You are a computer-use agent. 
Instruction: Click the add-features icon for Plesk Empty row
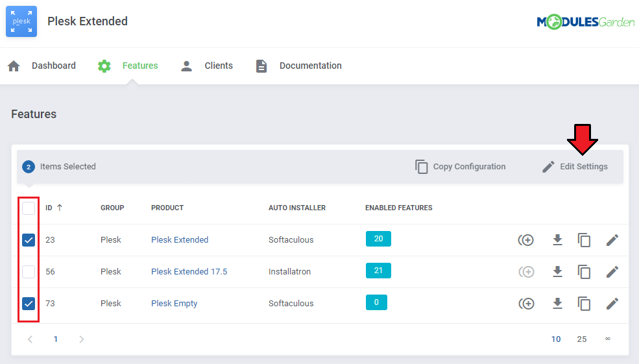click(526, 304)
